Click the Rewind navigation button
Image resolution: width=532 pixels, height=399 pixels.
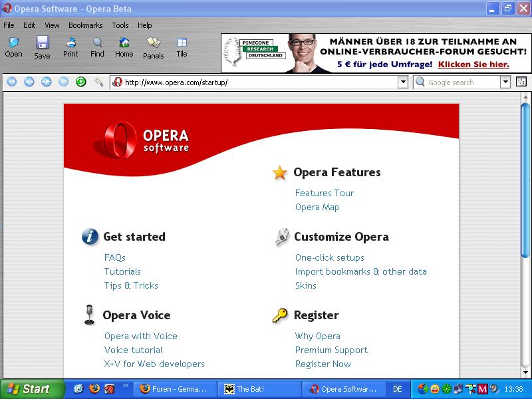[11, 82]
